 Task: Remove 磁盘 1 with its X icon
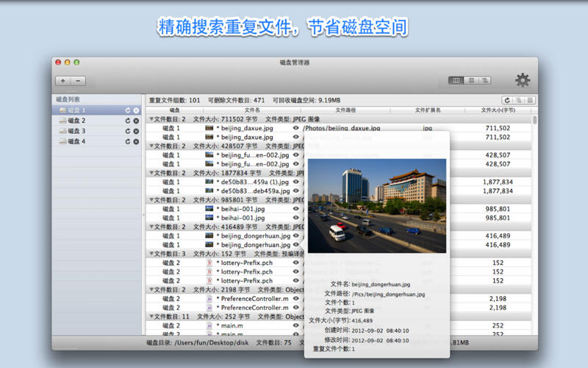[x=136, y=110]
